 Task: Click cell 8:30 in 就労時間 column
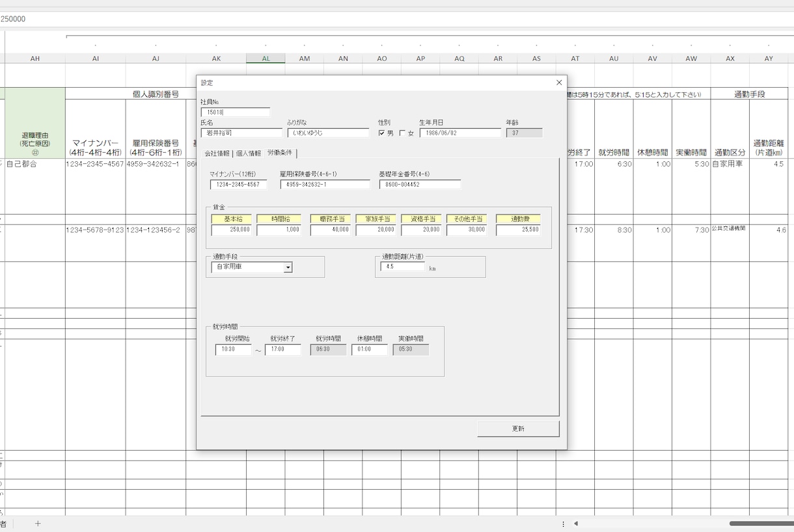pyautogui.click(x=614, y=243)
